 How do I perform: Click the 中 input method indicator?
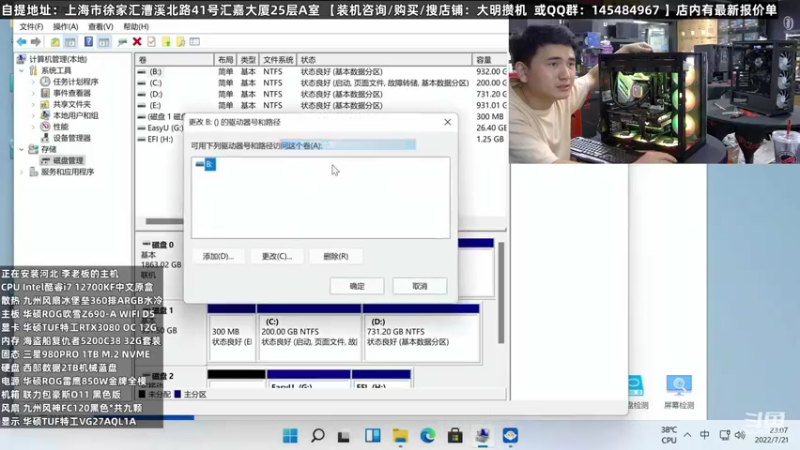705,435
